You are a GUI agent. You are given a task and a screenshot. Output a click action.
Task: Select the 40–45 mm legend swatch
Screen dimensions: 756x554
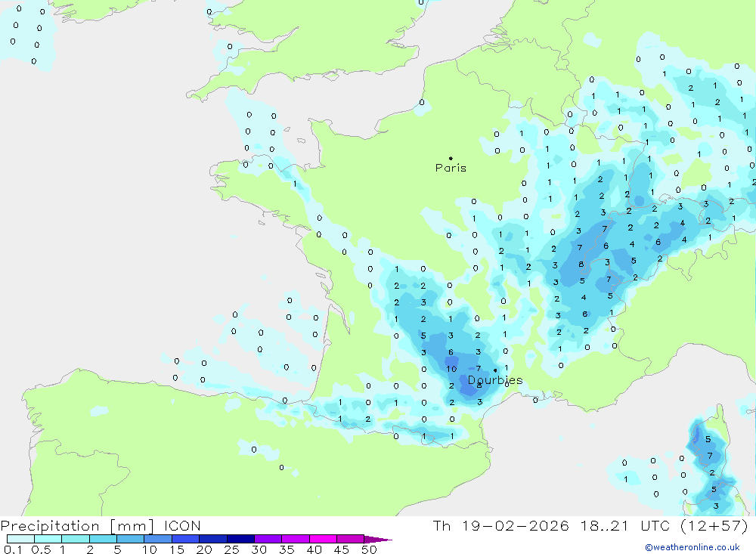tap(323, 539)
